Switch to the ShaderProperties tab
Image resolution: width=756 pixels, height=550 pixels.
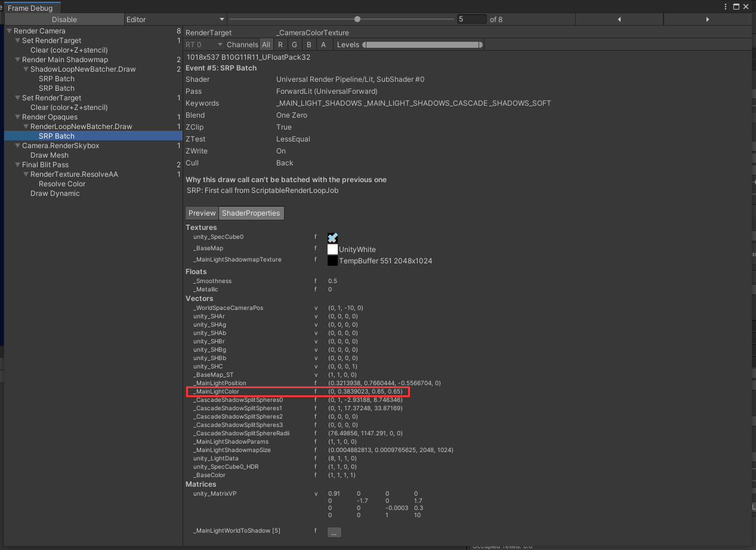(x=251, y=213)
